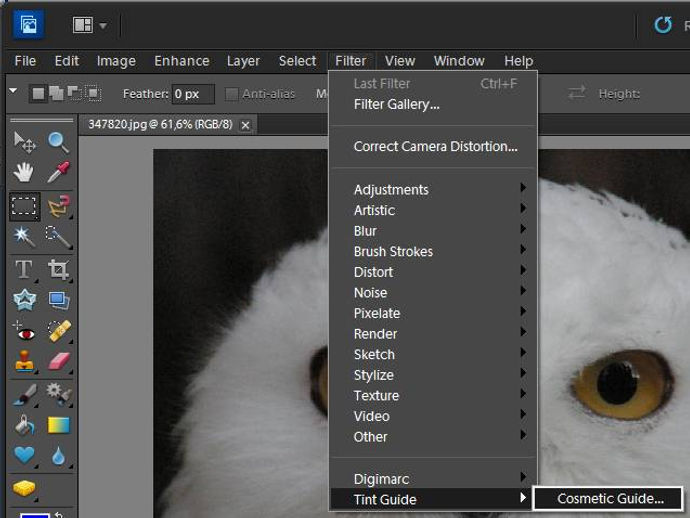Open the Layer menu
Screen dimensions: 690x518
click(243, 61)
